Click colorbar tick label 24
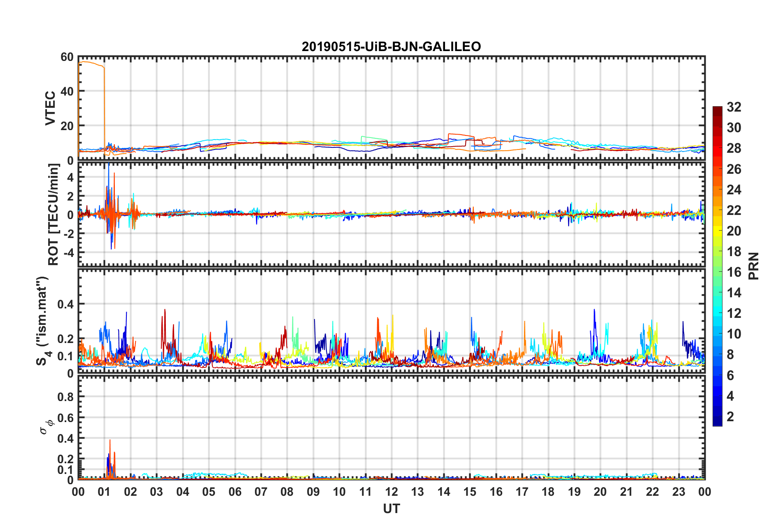The height and width of the screenshot is (532, 783). (x=734, y=190)
